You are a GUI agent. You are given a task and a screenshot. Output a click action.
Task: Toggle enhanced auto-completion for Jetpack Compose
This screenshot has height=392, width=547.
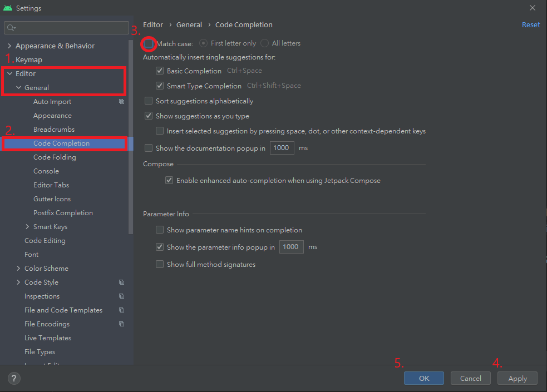click(x=169, y=180)
